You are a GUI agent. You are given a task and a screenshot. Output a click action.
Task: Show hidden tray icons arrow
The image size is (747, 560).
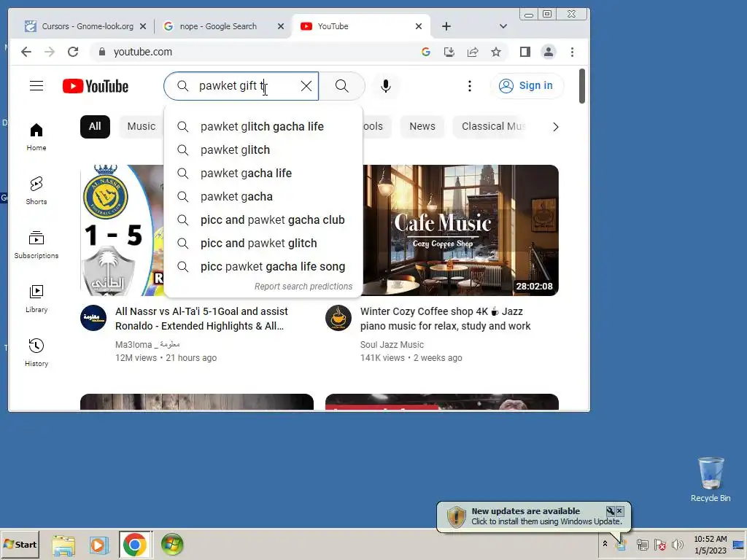pos(605,544)
